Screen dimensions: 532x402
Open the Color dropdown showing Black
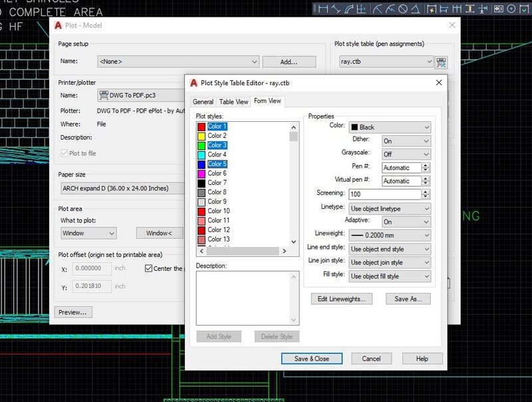390,127
